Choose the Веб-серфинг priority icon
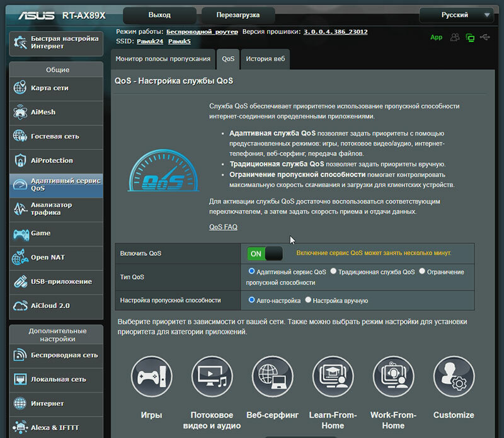 click(272, 377)
